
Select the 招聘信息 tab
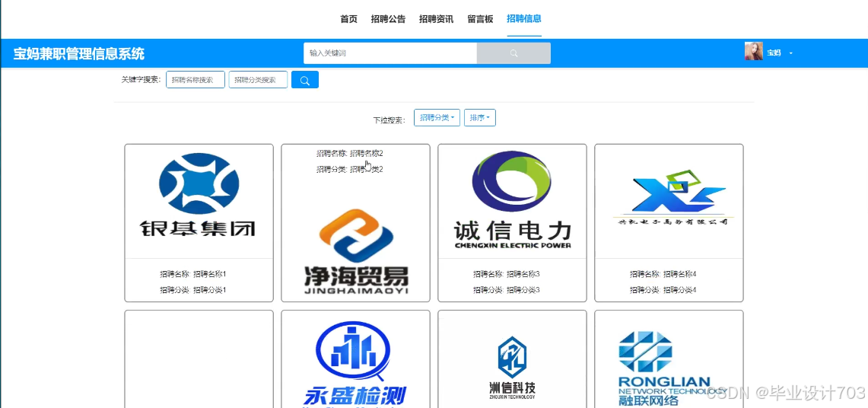tap(523, 19)
